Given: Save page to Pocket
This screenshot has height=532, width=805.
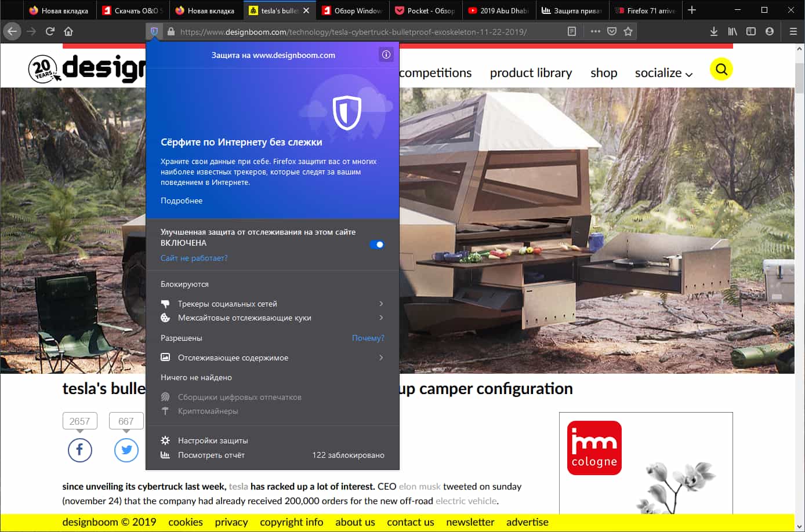Looking at the screenshot, I should 611,31.
